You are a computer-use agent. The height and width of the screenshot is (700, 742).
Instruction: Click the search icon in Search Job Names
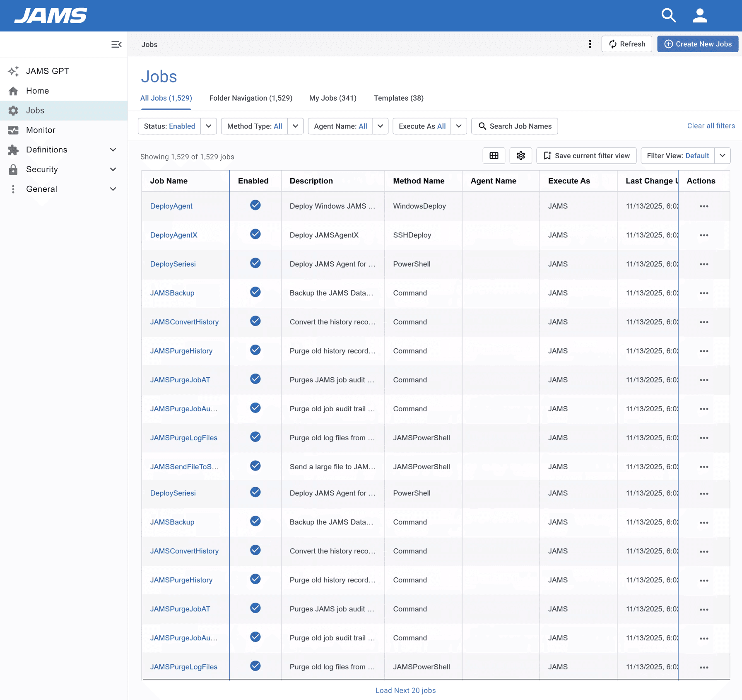click(482, 126)
